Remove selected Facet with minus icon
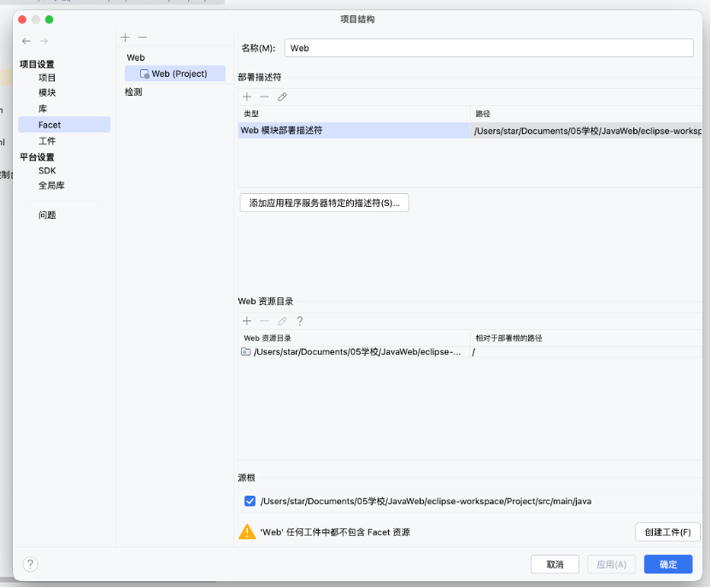This screenshot has width=711, height=588. (x=143, y=38)
